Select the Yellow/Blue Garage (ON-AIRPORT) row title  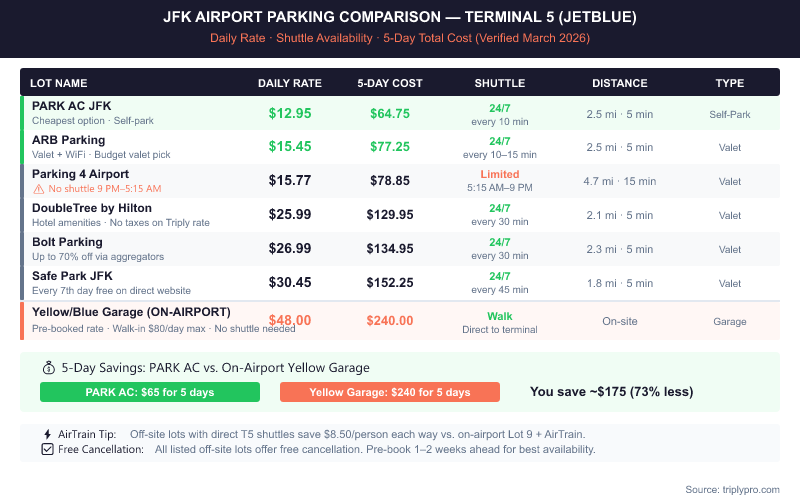pos(131,312)
